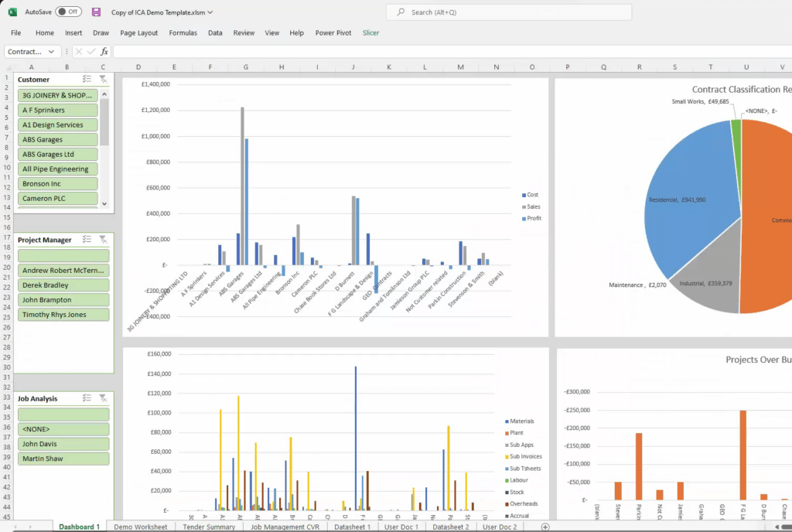The image size is (792, 532).
Task: Open the View ribbon tab
Action: 272,32
